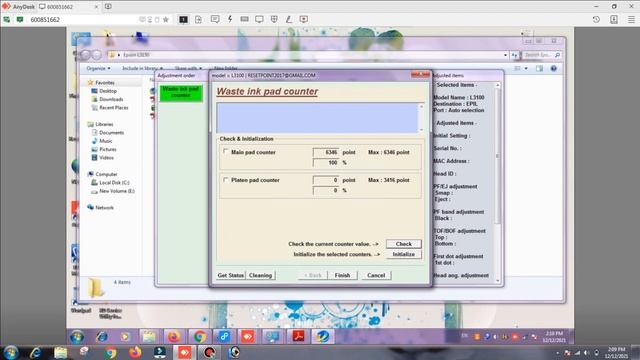The width and height of the screenshot is (640, 360).
Task: Select Music under Libraries
Action: pyautogui.click(x=106, y=141)
